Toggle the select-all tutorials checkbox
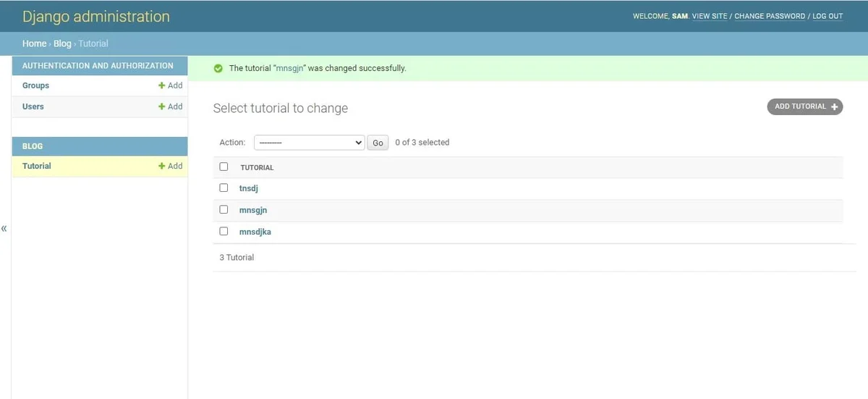 [224, 167]
